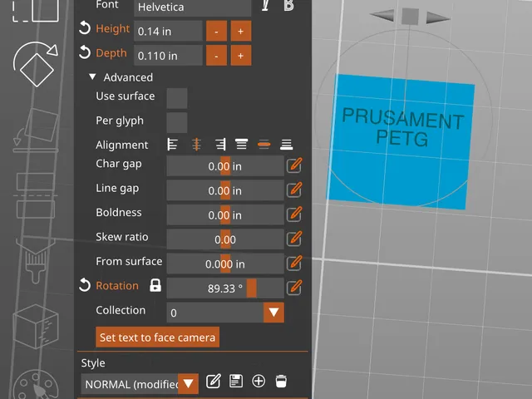Click Set text to face camera
The width and height of the screenshot is (532, 399).
click(157, 337)
